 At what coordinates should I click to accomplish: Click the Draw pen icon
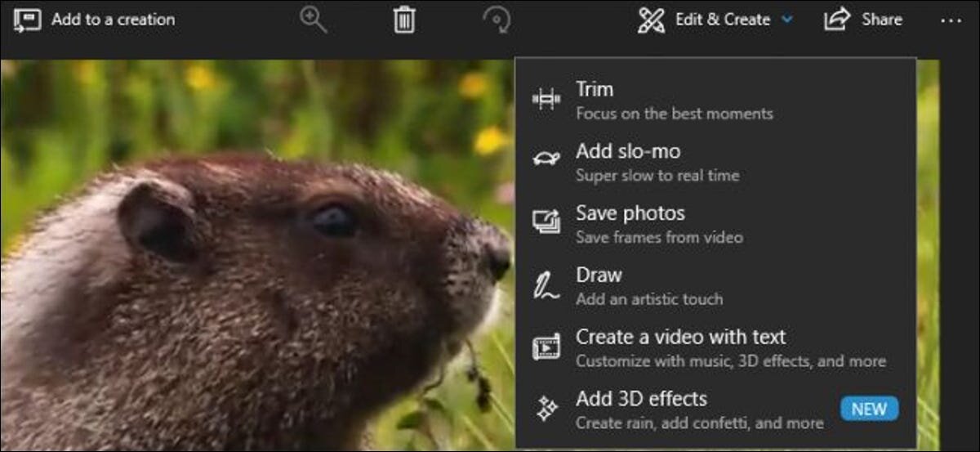[x=546, y=284]
